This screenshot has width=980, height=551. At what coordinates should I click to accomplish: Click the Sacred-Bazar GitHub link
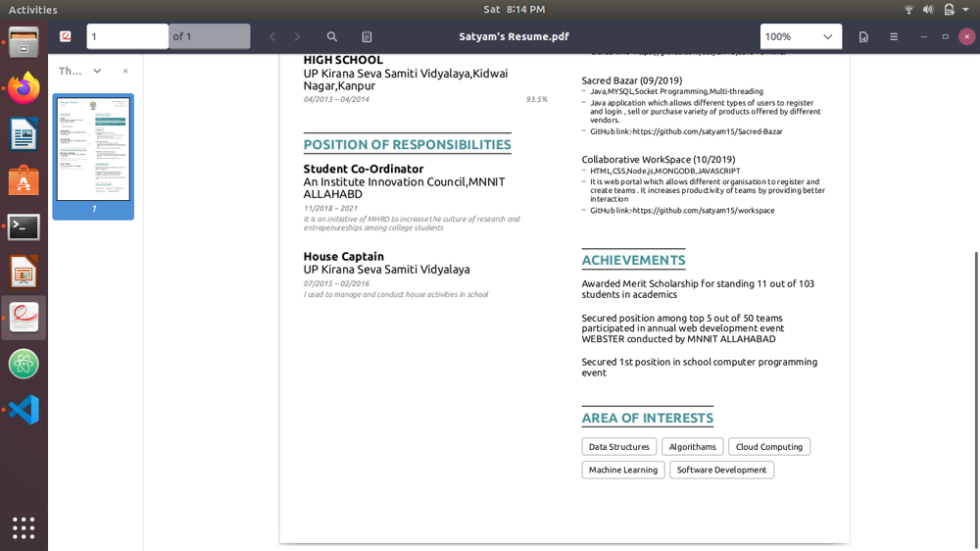pos(708,132)
